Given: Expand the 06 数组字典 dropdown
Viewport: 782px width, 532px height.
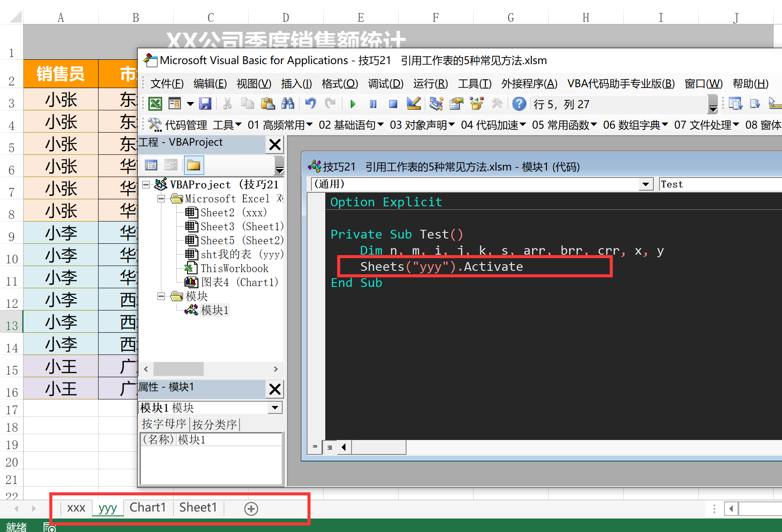Looking at the screenshot, I should point(635,125).
